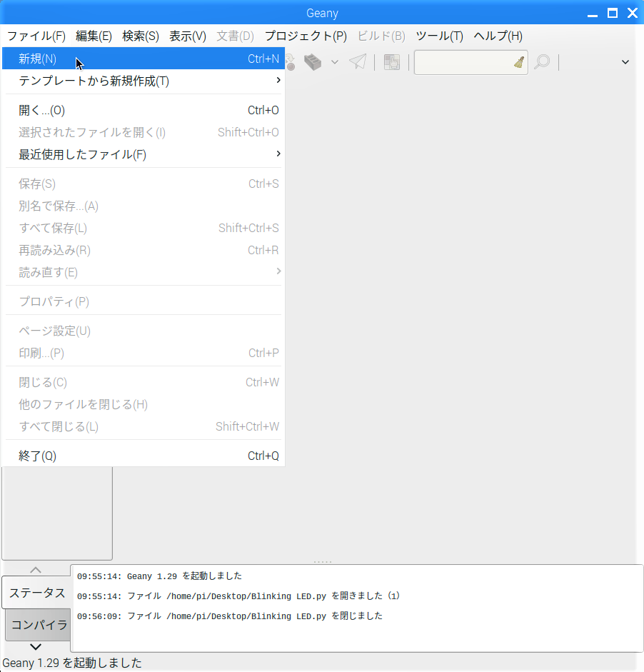Maximize the Geany window
Screen dimensions: 644x672
[x=613, y=14]
